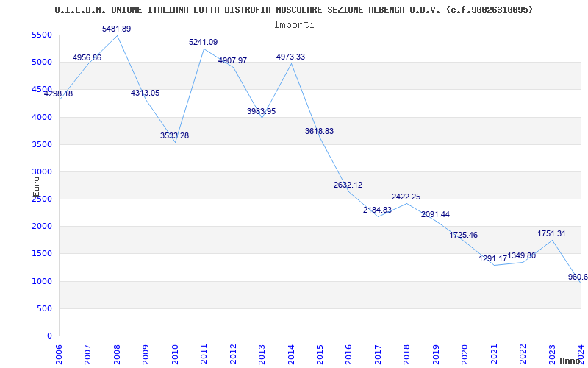Click the x-axis year 2008
588x368 pixels.
117,354
